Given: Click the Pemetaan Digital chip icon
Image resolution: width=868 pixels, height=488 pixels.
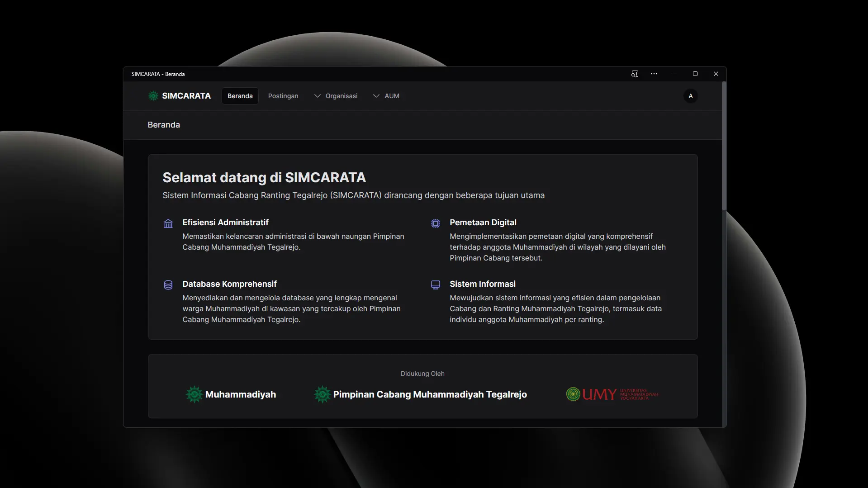Looking at the screenshot, I should [436, 223].
